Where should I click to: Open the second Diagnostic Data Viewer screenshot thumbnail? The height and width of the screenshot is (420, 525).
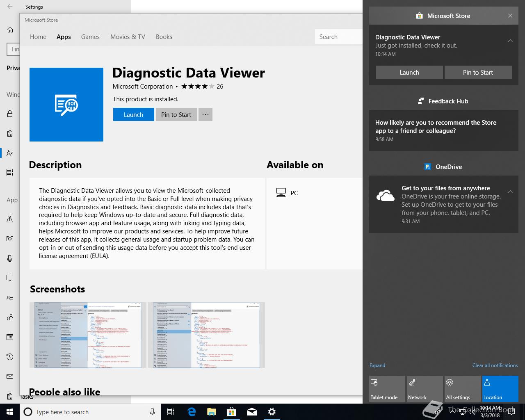click(206, 335)
